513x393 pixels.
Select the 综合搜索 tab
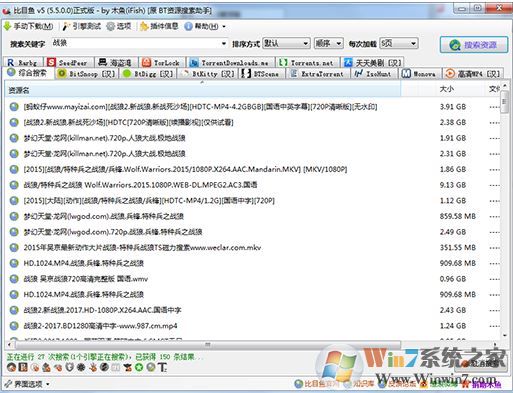tap(28, 73)
